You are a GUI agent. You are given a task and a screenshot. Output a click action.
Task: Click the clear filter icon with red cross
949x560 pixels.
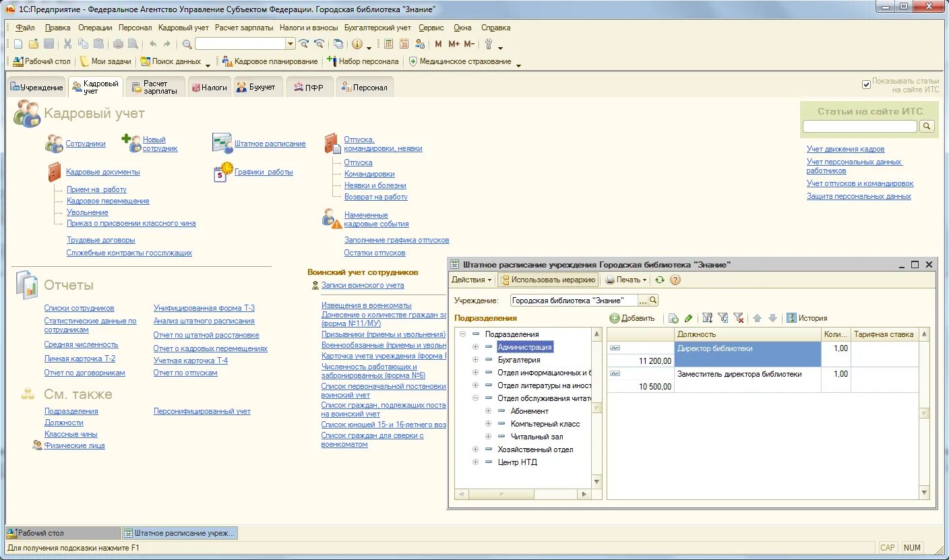click(738, 318)
